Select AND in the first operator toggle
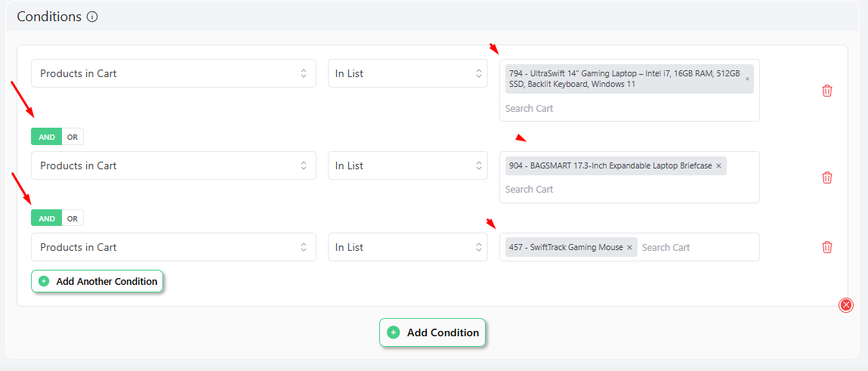The height and width of the screenshot is (371, 868). (47, 138)
